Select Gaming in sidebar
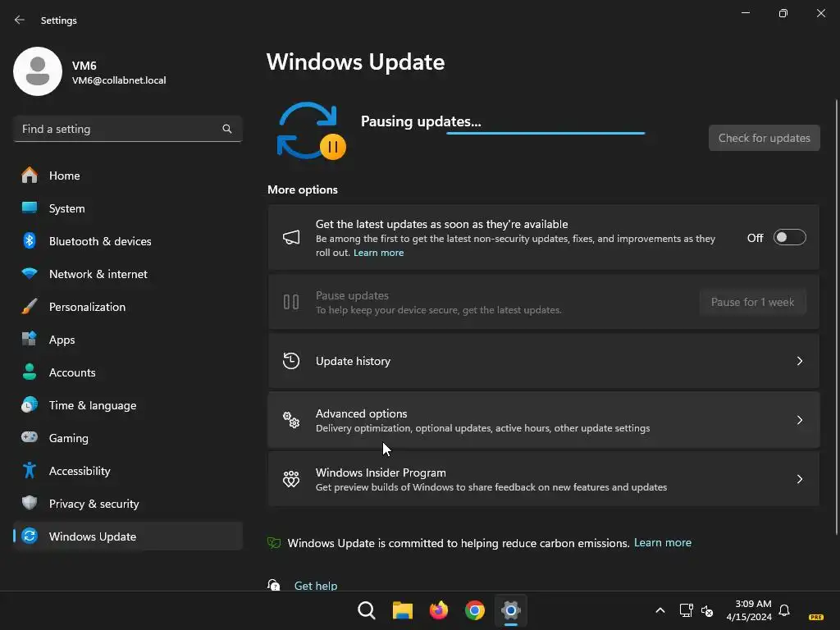This screenshot has width=840, height=630. 127,438
